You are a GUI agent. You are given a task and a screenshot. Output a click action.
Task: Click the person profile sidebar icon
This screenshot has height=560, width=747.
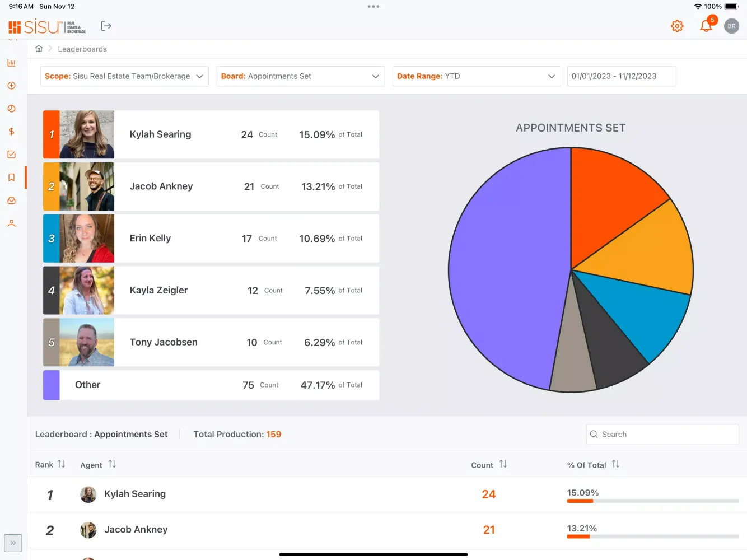tap(11, 223)
